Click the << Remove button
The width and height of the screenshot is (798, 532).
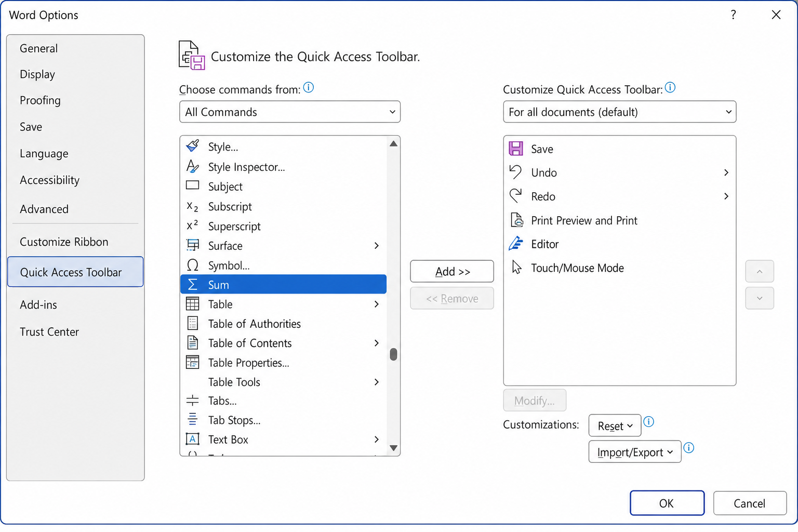coord(452,298)
